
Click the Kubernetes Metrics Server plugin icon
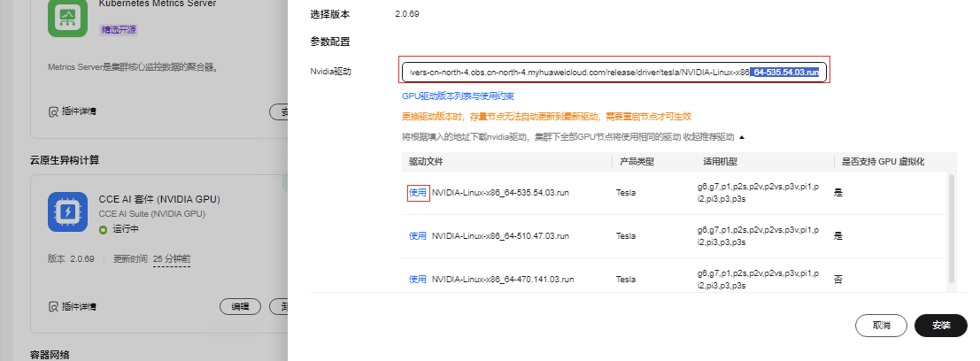point(67,18)
